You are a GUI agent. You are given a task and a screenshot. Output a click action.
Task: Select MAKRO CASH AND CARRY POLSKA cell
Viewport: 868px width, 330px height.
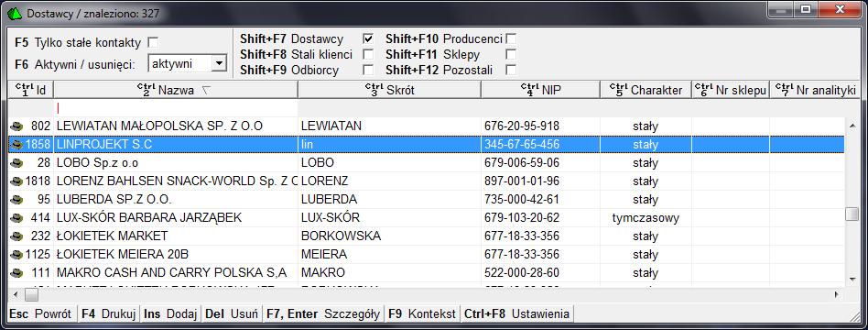coord(176,273)
